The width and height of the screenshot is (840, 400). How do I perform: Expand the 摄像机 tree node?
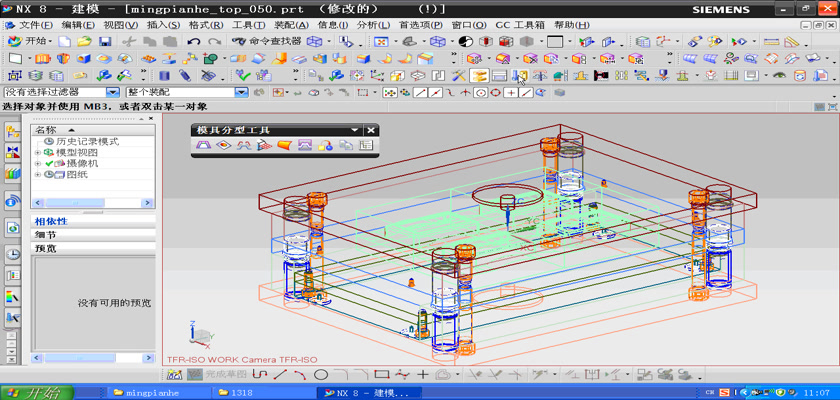coord(38,163)
